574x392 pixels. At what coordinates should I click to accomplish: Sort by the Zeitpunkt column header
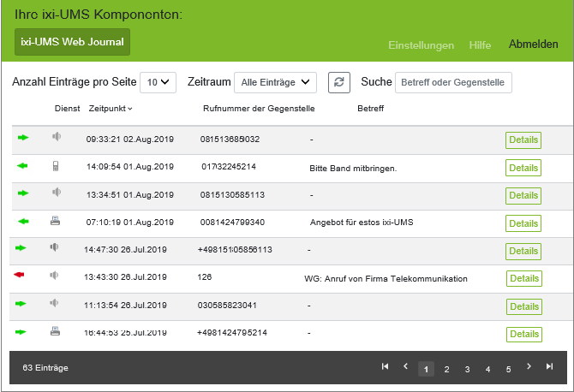point(111,109)
